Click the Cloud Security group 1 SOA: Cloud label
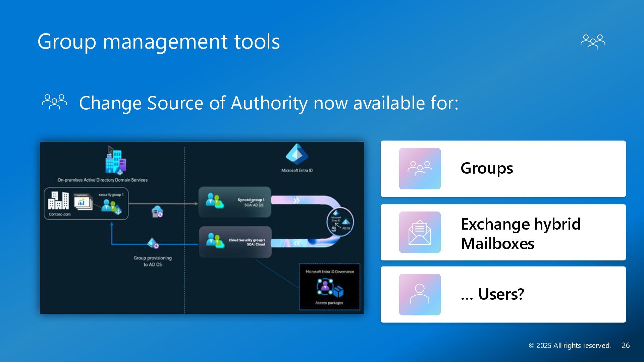 click(247, 242)
